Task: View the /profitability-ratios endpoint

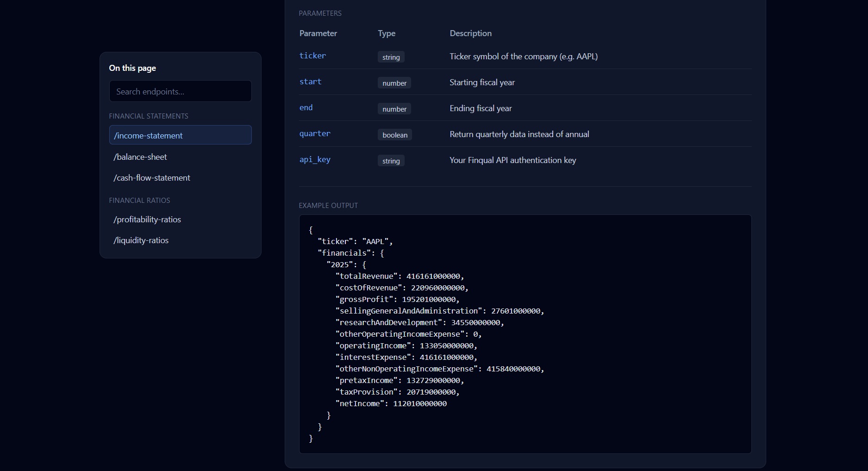Action: pos(147,220)
